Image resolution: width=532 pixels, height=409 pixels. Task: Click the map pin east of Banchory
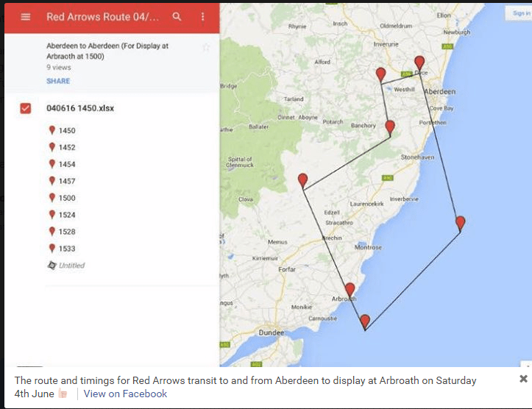[390, 127]
